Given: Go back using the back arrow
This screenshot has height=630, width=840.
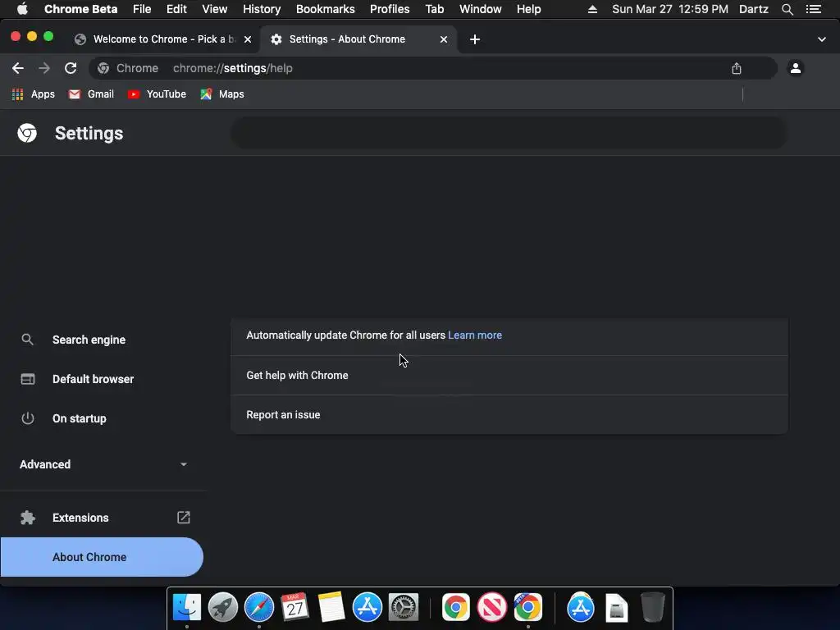Looking at the screenshot, I should [x=18, y=68].
